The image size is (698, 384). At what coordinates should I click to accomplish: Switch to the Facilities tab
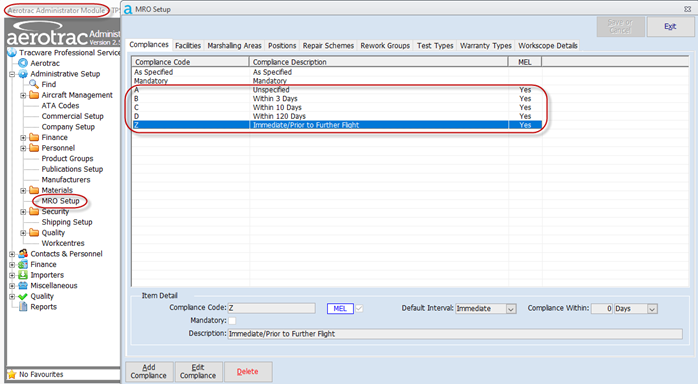[188, 45]
